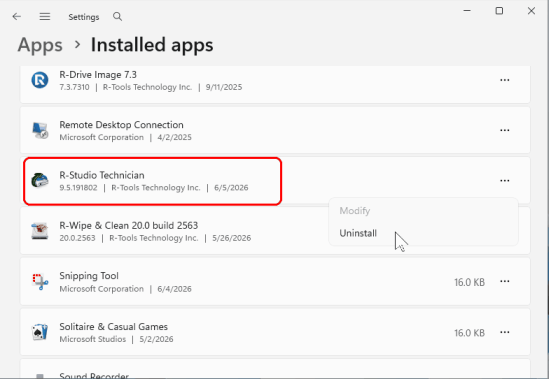Minimize the Settings window

pyautogui.click(x=467, y=11)
